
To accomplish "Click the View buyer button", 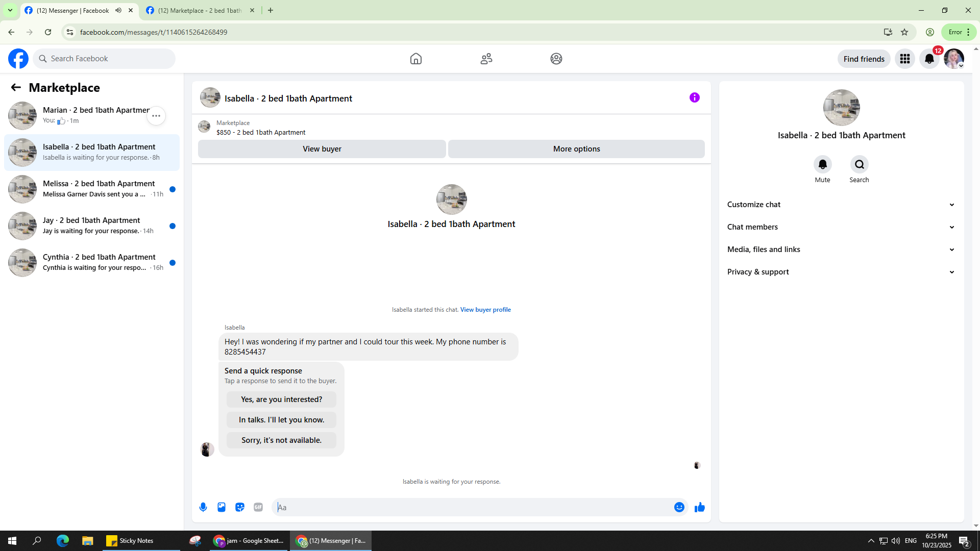I will coord(322,149).
